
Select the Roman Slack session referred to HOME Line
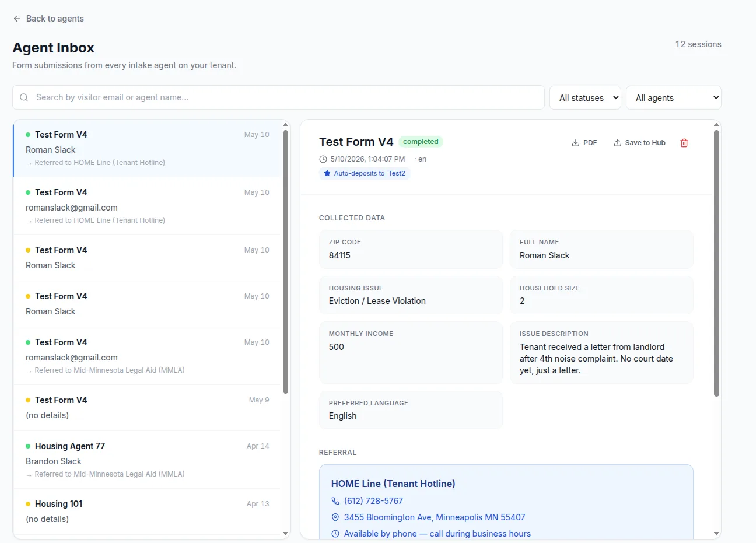point(147,148)
